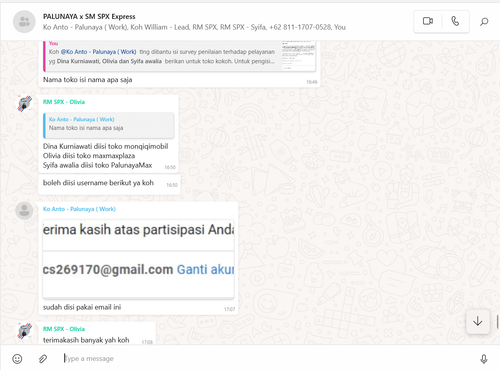Click the chat scrollbar at right edge
Image resolution: width=500 pixels, height=370 pixels.
point(497,322)
